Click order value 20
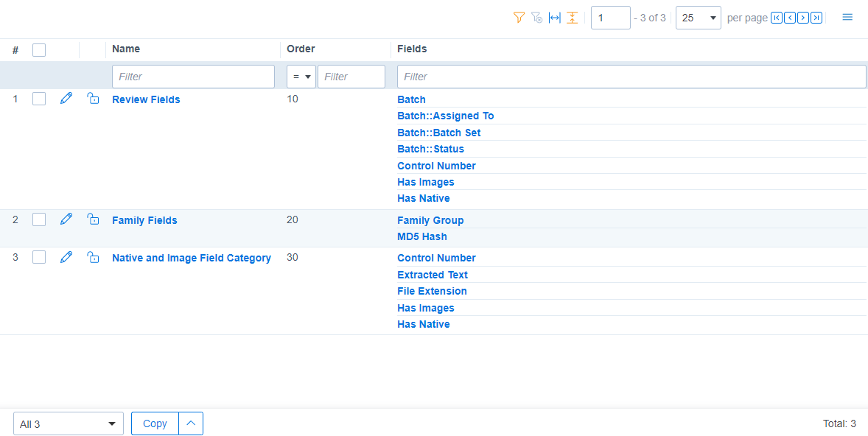 pyautogui.click(x=293, y=219)
